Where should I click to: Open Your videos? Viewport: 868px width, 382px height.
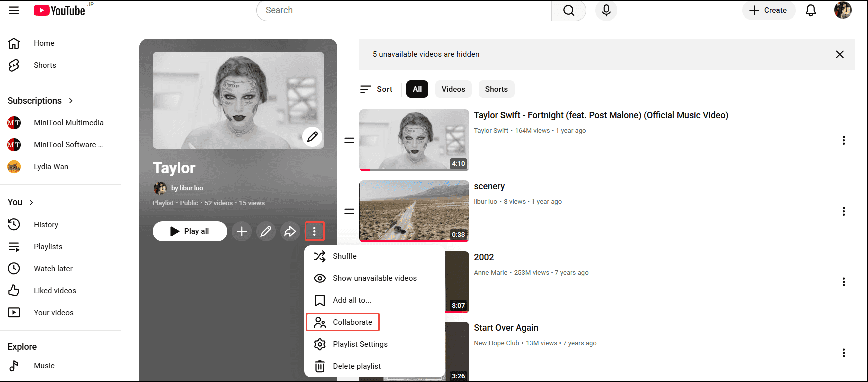pos(54,312)
